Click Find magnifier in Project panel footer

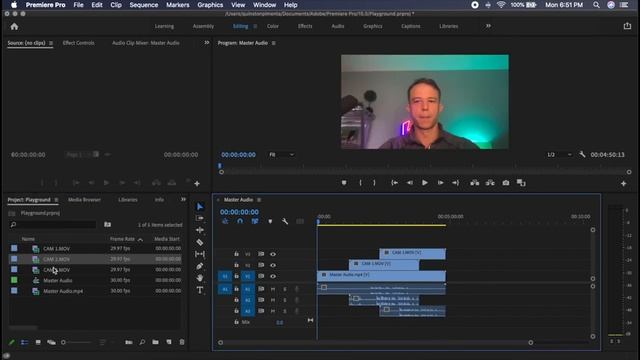142,342
